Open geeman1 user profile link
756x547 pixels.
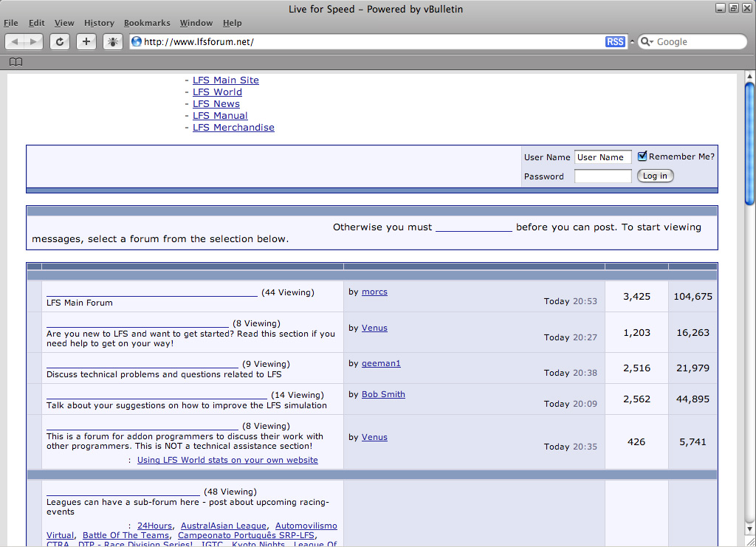click(x=381, y=363)
